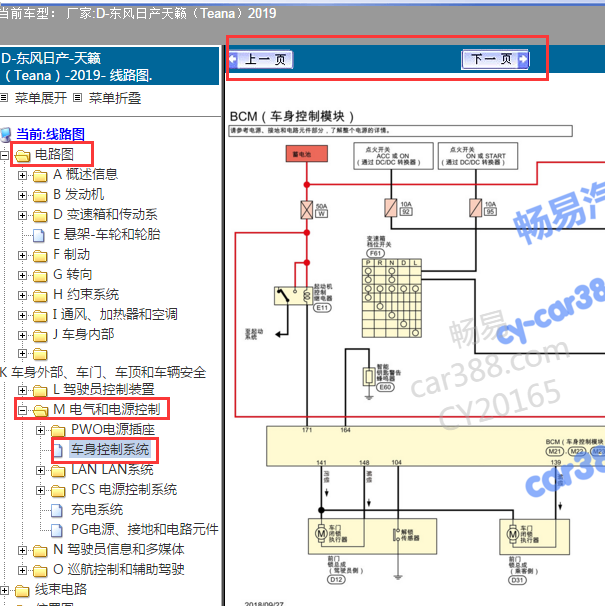This screenshot has width=605, height=606.
Task: Click the folder icon beside F 制动
Action: (x=40, y=256)
